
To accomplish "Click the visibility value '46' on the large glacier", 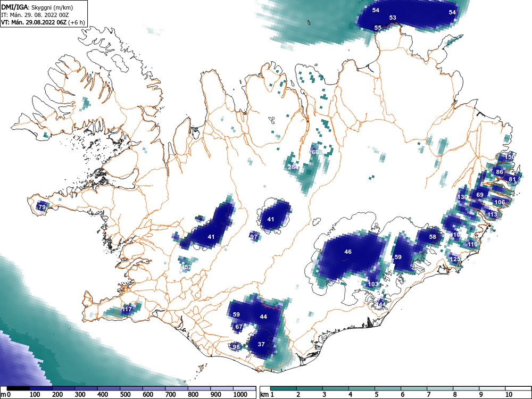I will pos(348,252).
